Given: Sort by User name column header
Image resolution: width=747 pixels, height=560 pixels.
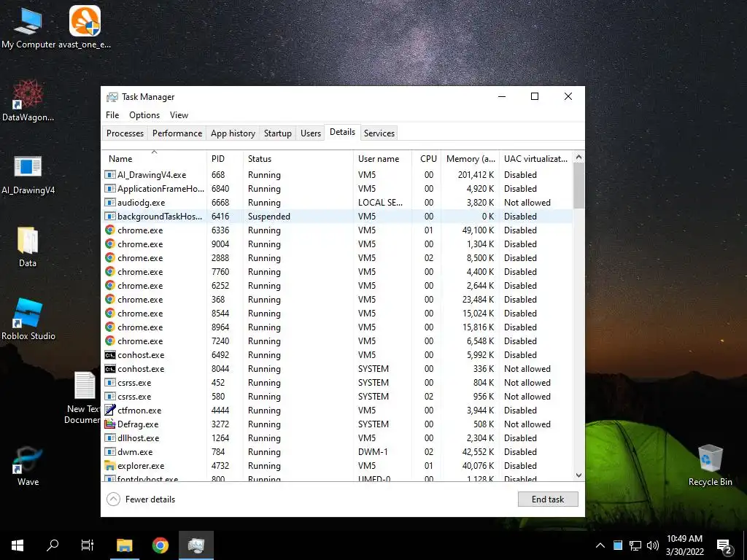Looking at the screenshot, I should pos(382,158).
